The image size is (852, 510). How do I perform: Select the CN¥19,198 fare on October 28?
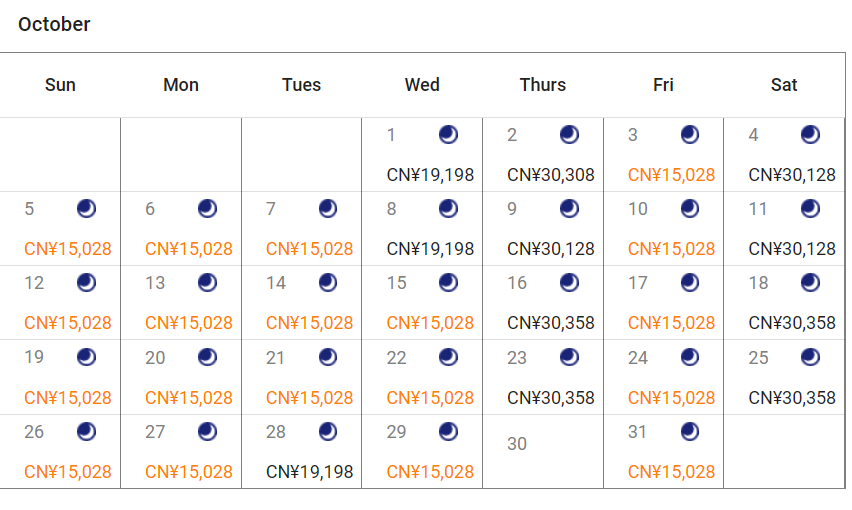pyautogui.click(x=310, y=472)
